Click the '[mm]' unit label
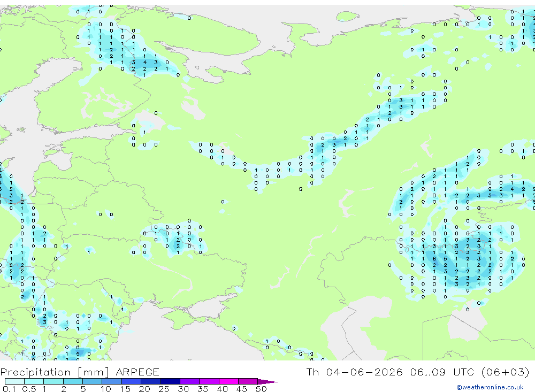The width and height of the screenshot is (535, 392). [93, 372]
